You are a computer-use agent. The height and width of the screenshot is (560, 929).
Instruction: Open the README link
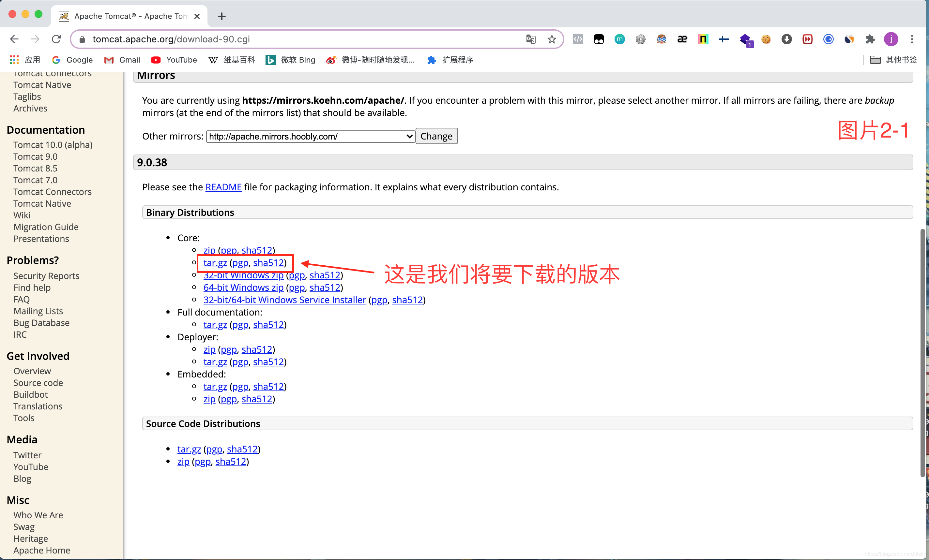[x=223, y=187]
